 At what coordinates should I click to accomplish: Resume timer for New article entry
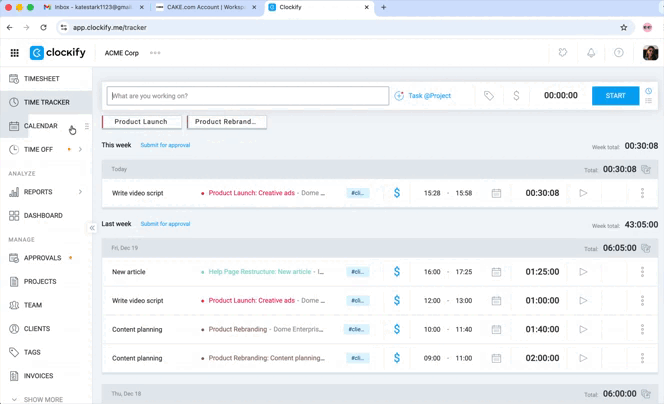583,272
